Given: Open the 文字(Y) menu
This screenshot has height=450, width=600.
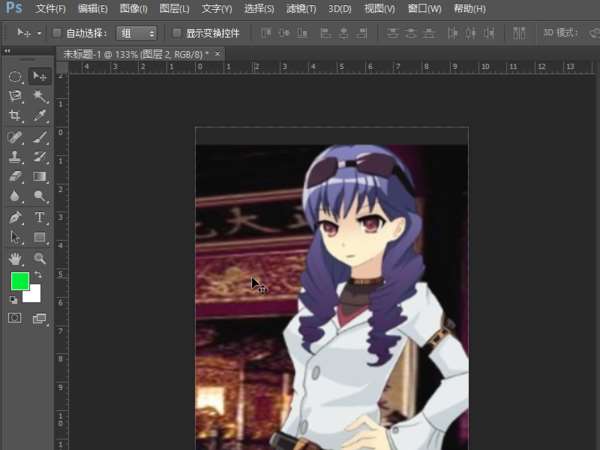Looking at the screenshot, I should (x=217, y=8).
